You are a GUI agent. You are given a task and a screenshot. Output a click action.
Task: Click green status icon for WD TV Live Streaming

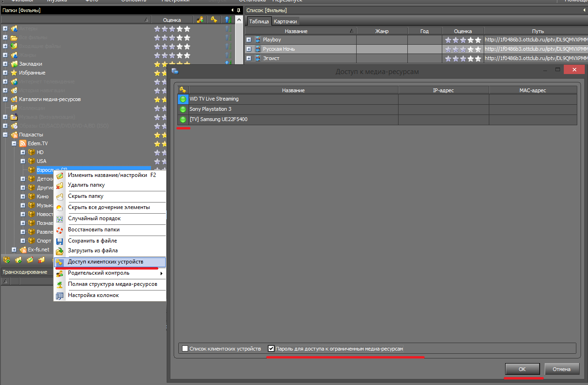pos(183,99)
